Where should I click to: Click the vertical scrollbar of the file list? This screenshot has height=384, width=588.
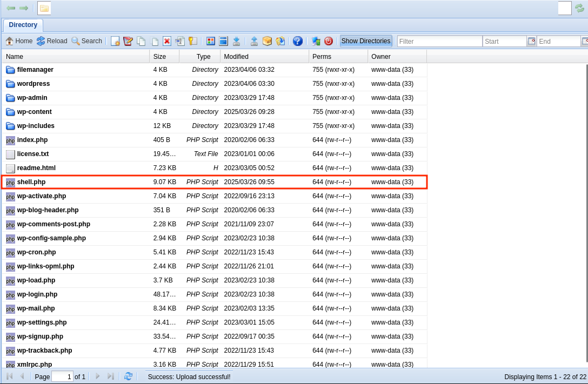click(586, 213)
